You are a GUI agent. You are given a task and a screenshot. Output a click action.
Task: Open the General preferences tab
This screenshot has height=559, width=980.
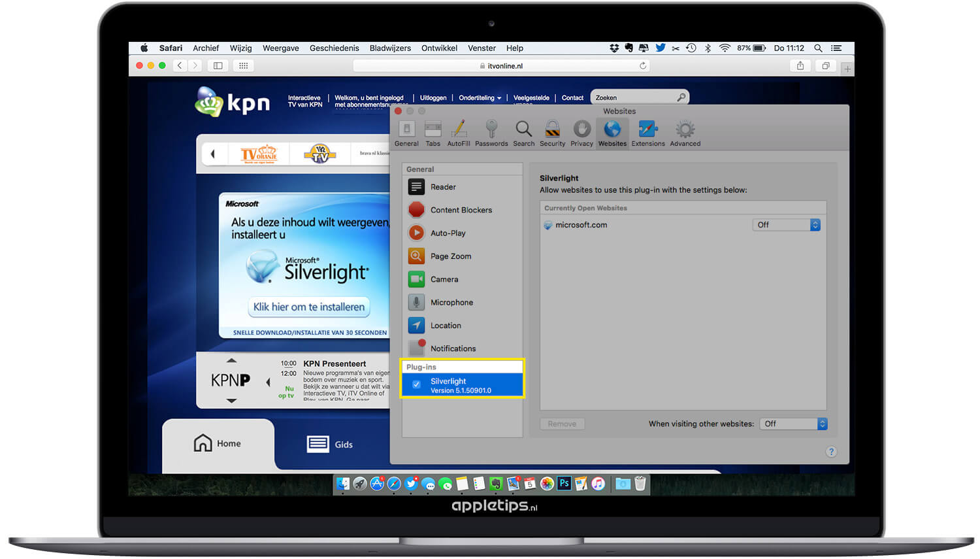point(406,133)
